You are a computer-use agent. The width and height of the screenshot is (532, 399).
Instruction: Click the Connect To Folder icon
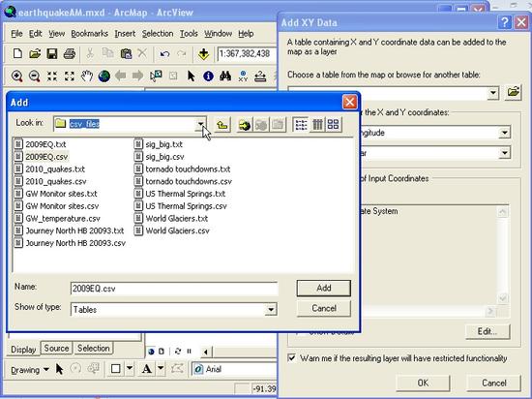[245, 125]
